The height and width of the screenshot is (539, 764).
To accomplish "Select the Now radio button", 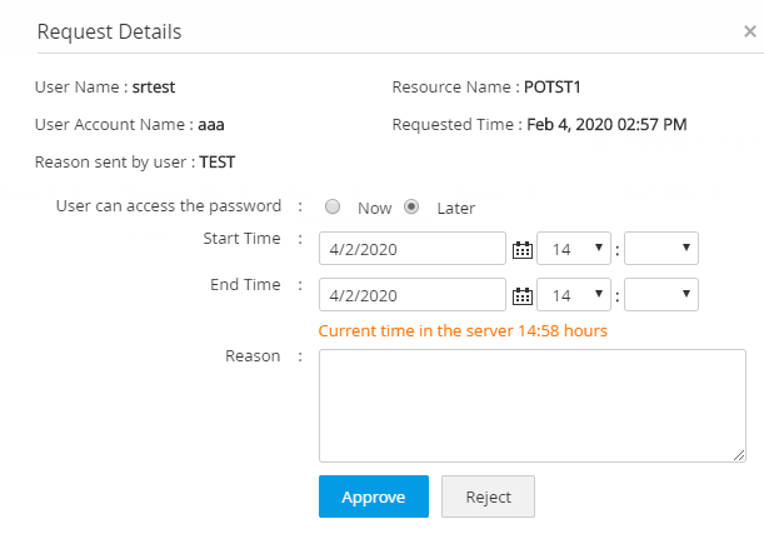I will [334, 207].
